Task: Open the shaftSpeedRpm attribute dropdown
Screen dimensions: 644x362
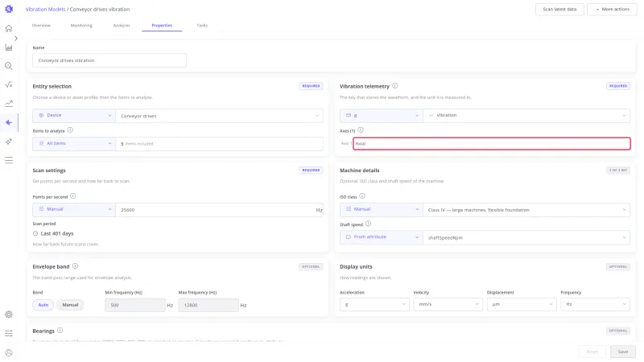Action: click(x=526, y=237)
